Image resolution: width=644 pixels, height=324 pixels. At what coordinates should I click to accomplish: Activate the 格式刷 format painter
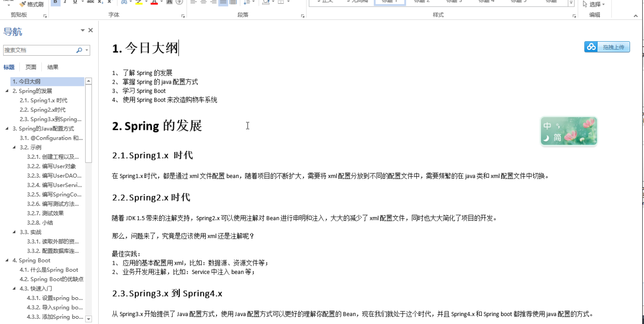click(x=32, y=4)
